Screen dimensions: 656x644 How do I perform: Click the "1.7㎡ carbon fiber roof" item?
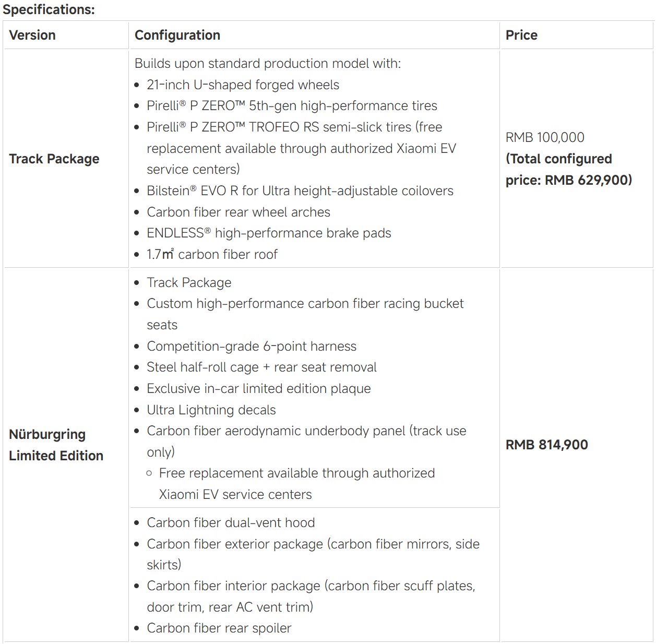coord(212,254)
